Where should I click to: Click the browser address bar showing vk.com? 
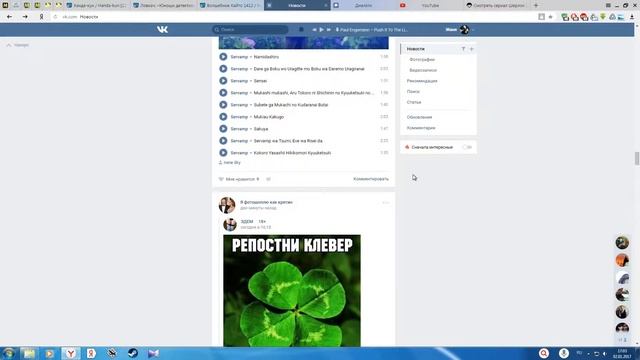pos(294,17)
